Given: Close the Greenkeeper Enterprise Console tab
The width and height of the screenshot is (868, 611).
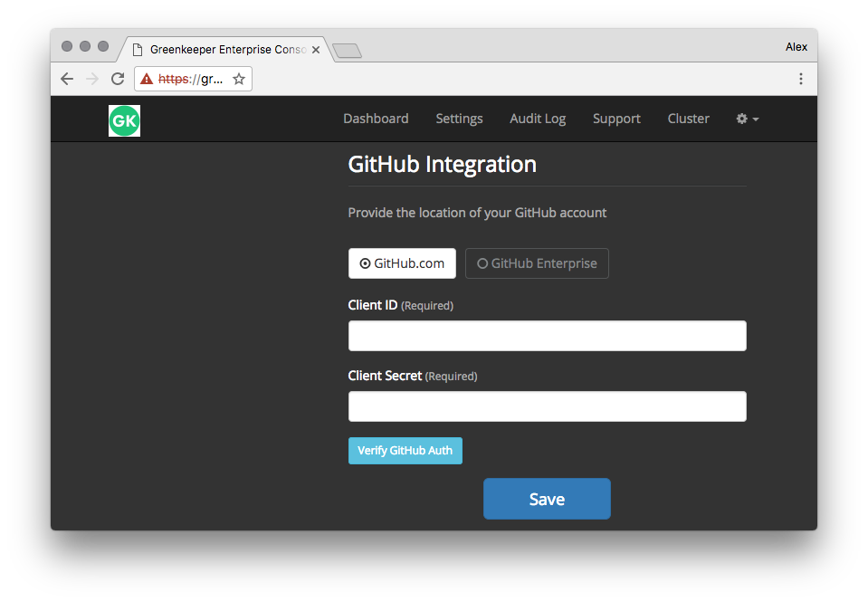Looking at the screenshot, I should coord(316,50).
